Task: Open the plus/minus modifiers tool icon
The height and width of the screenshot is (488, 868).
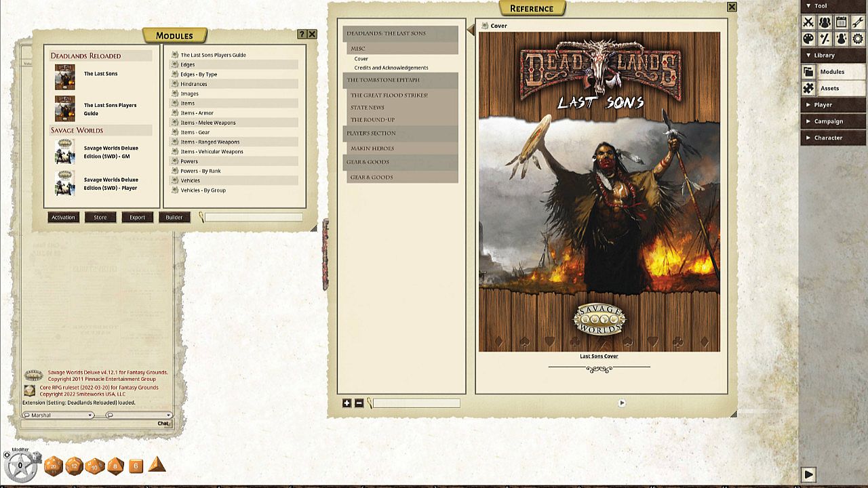Action: pyautogui.click(x=825, y=39)
